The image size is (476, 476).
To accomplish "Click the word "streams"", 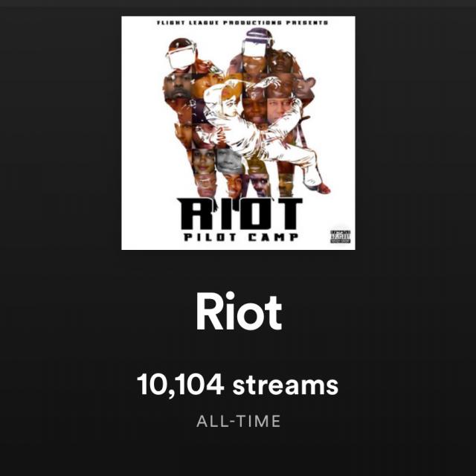I will tap(285, 385).
